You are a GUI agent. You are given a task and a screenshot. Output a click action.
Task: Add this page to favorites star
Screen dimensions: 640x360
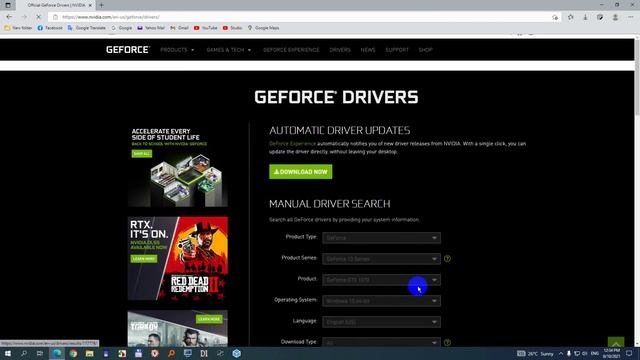[555, 17]
